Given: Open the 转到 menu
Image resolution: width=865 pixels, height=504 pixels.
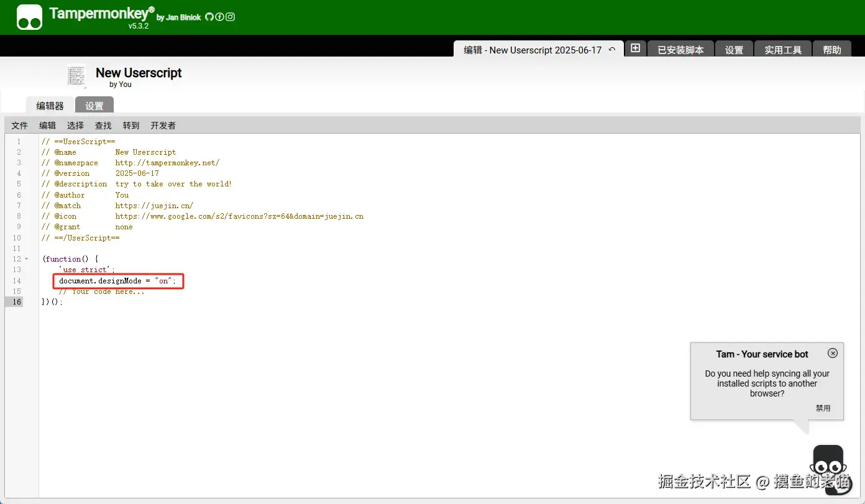Looking at the screenshot, I should pyautogui.click(x=131, y=126).
